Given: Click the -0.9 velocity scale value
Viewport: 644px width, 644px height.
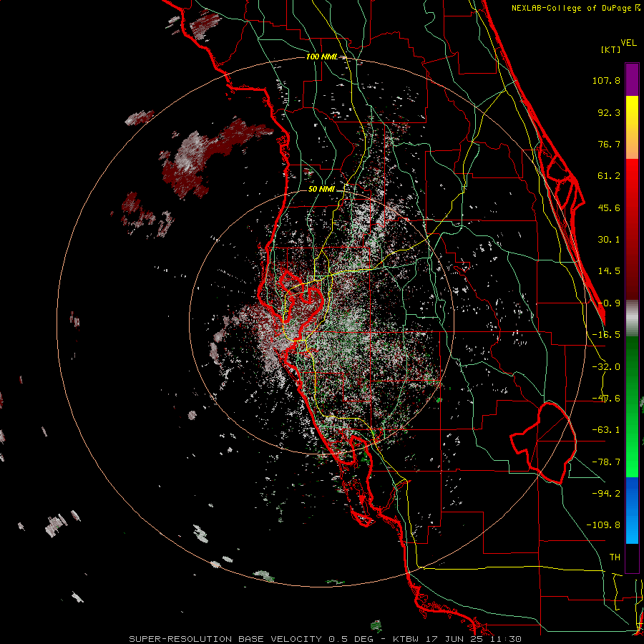Looking at the screenshot, I should [x=609, y=303].
